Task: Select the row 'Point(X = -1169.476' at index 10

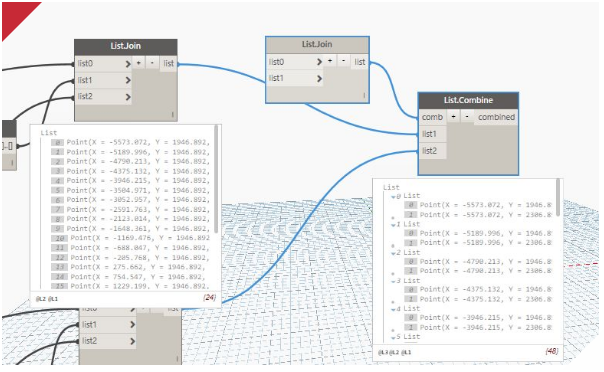Action: coord(131,238)
